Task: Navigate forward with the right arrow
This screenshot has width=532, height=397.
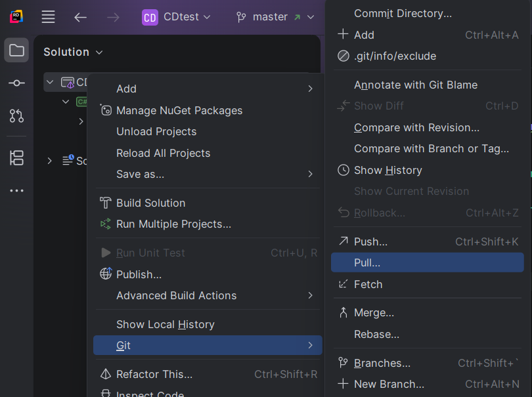Action: point(113,17)
